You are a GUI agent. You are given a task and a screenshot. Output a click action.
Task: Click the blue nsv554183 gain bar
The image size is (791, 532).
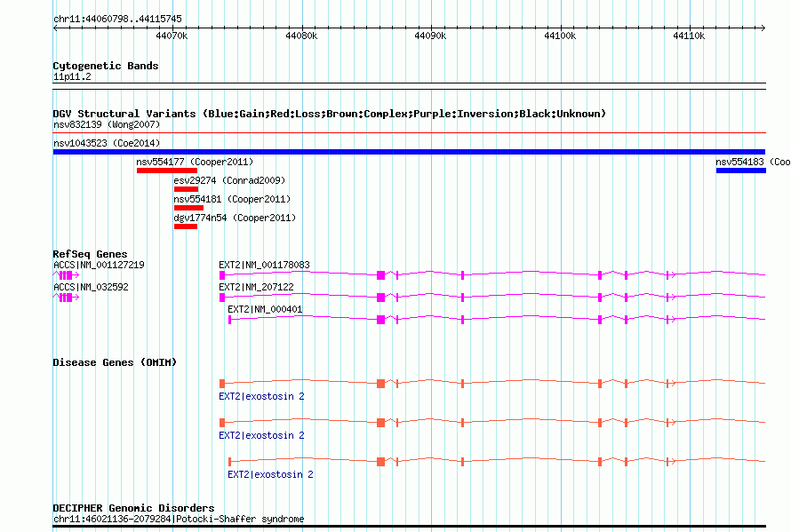coord(741,171)
